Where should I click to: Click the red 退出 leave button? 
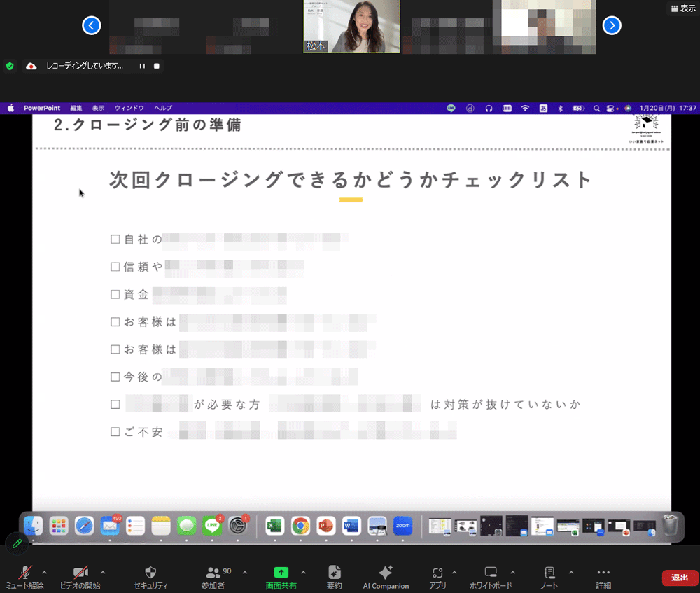679,578
